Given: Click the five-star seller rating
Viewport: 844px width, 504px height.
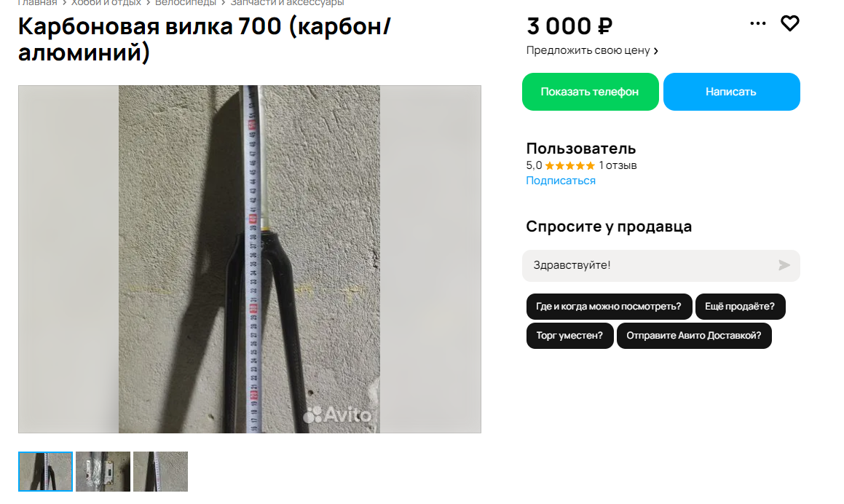Looking at the screenshot, I should pyautogui.click(x=569, y=166).
